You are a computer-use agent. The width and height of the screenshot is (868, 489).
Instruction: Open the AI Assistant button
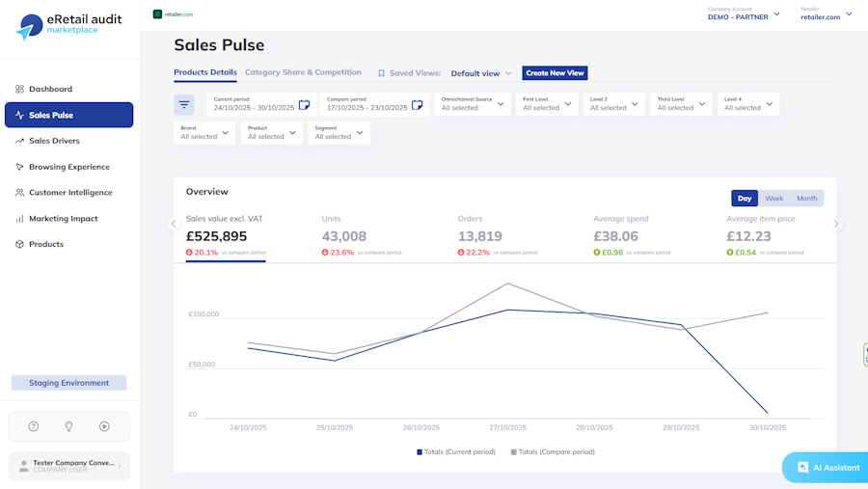(827, 468)
